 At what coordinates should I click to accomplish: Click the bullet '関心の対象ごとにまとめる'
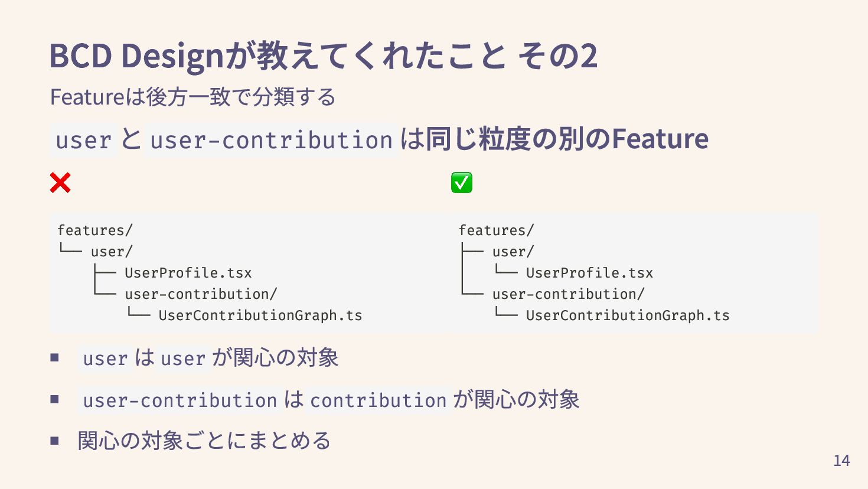click(x=204, y=441)
